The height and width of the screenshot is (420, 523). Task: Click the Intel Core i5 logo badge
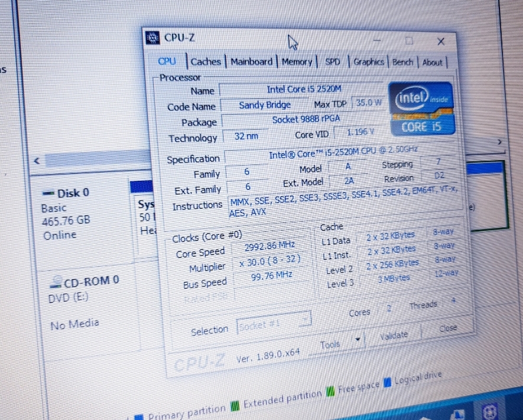click(421, 108)
